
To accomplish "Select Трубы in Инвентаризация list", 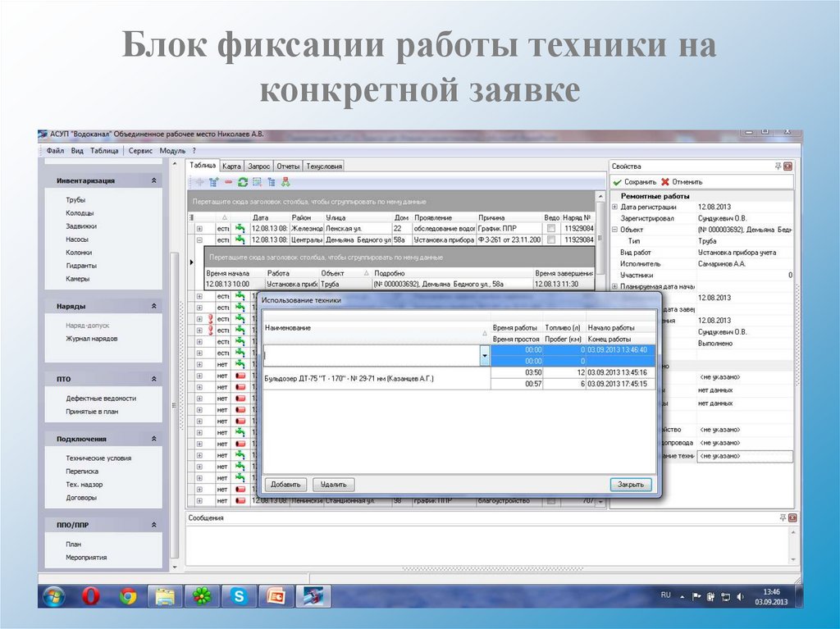I will (75, 200).
